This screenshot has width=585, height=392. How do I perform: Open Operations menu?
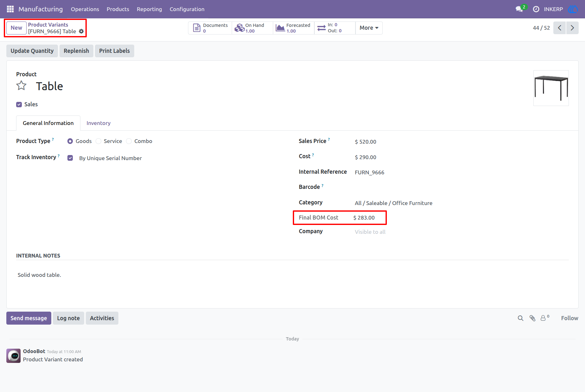point(85,9)
